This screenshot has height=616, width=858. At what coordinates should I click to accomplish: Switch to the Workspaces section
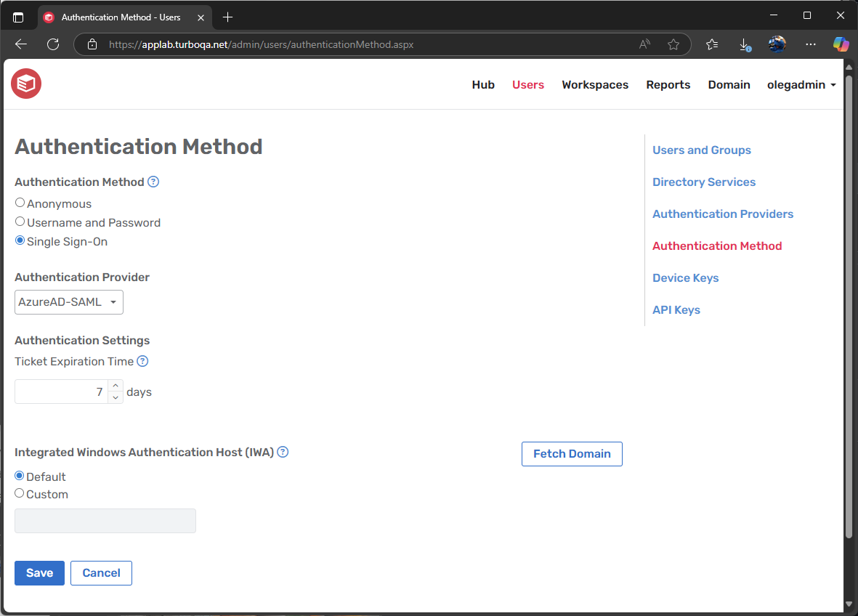point(594,84)
